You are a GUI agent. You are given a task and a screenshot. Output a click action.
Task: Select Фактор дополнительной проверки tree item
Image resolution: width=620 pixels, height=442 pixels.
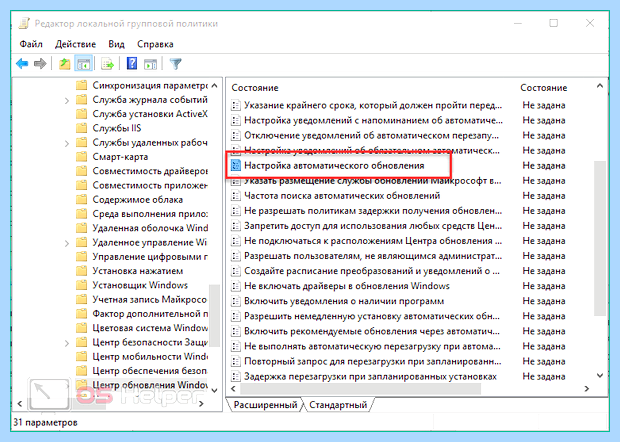150,314
